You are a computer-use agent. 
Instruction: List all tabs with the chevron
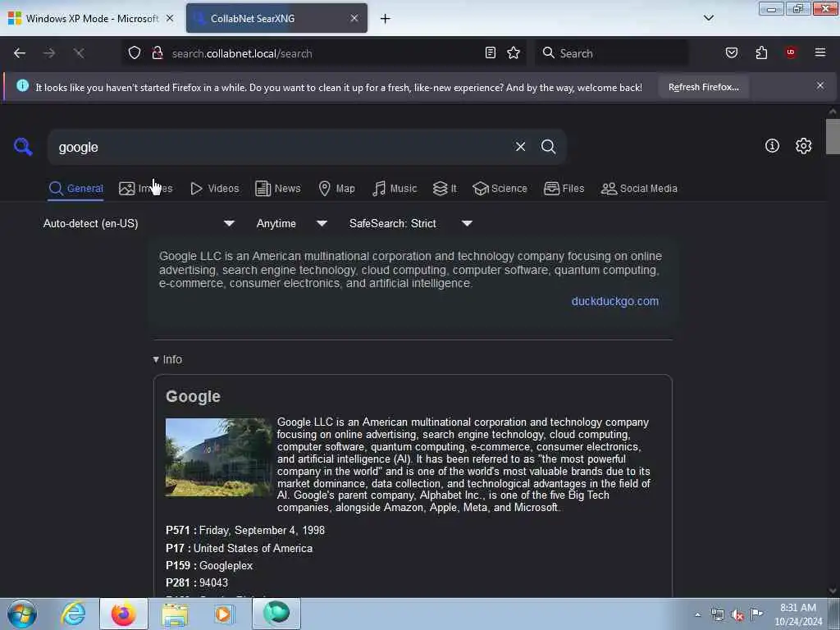[708, 18]
